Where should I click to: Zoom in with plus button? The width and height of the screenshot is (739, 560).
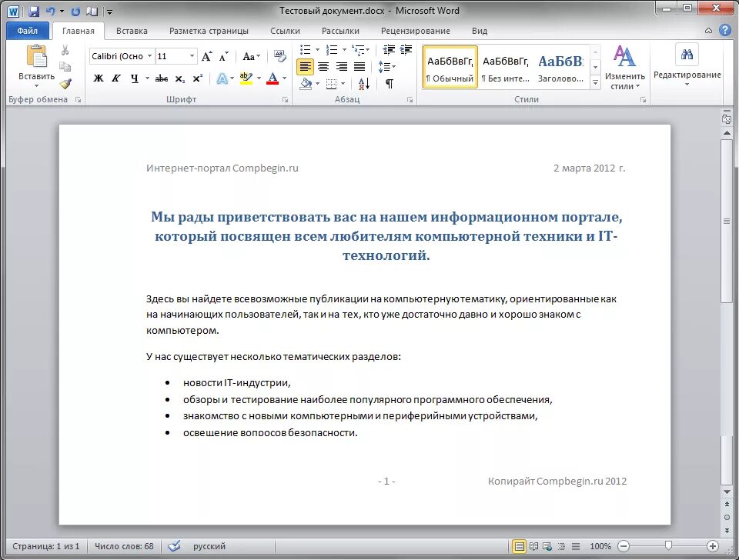point(713,546)
